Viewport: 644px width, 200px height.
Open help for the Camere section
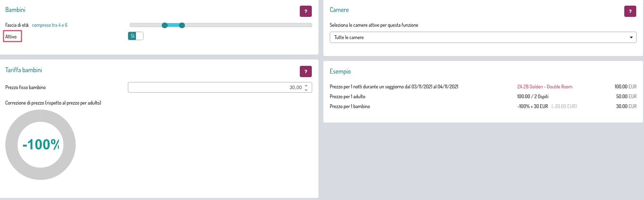(x=630, y=11)
